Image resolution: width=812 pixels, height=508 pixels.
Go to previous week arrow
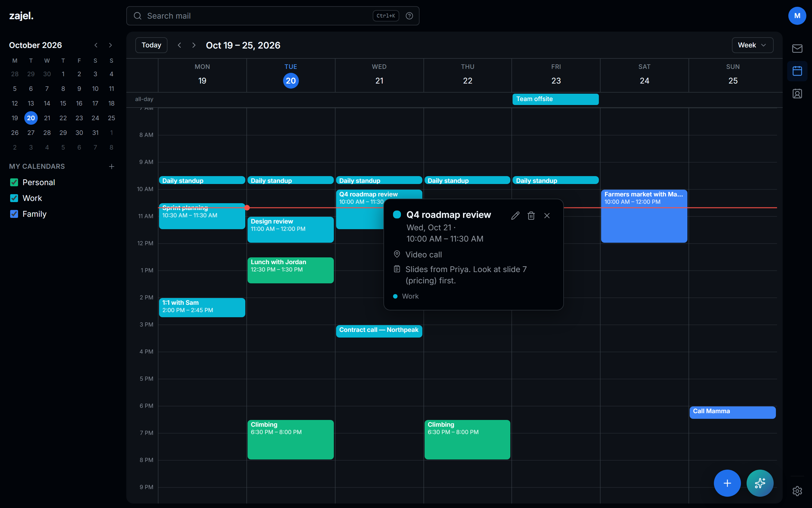coord(179,45)
